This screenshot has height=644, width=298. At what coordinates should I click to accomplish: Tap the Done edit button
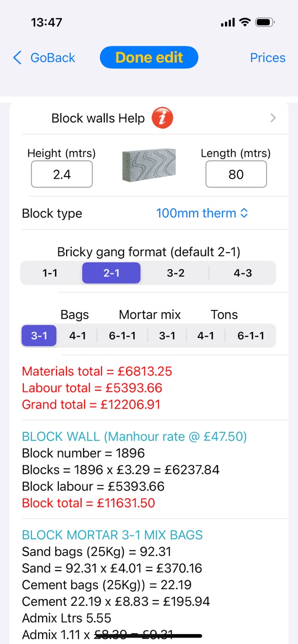click(149, 57)
